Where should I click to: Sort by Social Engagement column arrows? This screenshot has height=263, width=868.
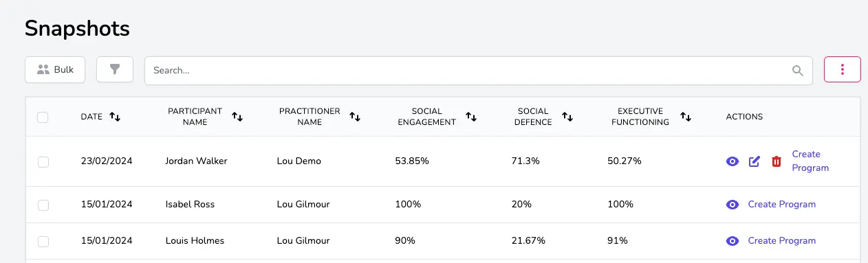(x=471, y=117)
